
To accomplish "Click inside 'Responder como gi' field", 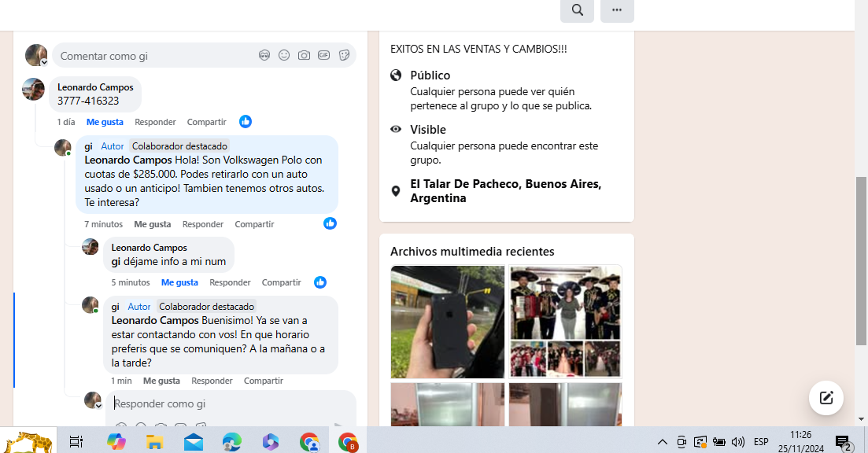I will tap(231, 403).
